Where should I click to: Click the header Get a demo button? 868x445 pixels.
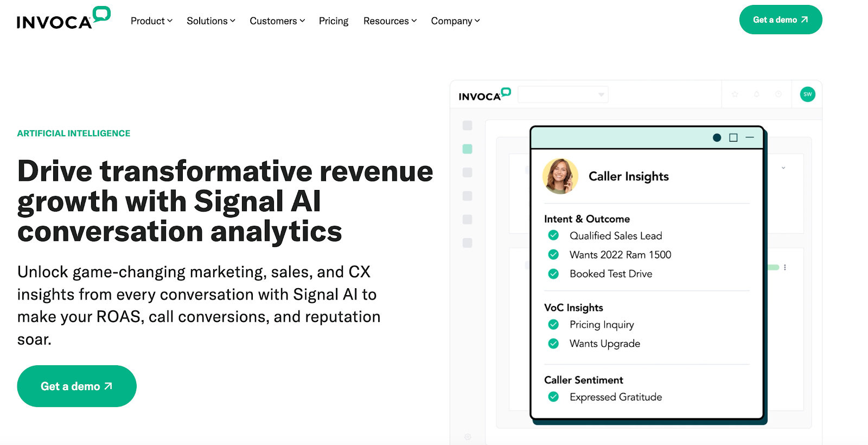click(781, 20)
